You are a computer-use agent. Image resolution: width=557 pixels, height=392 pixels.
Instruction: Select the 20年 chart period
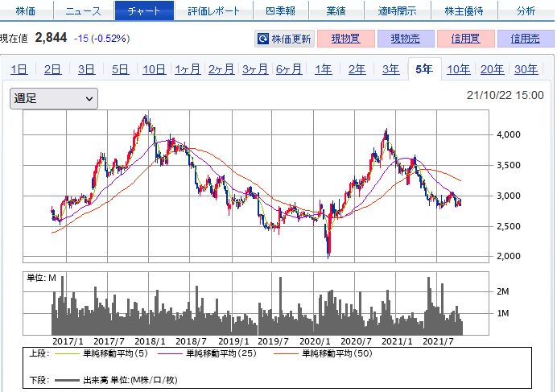click(493, 69)
